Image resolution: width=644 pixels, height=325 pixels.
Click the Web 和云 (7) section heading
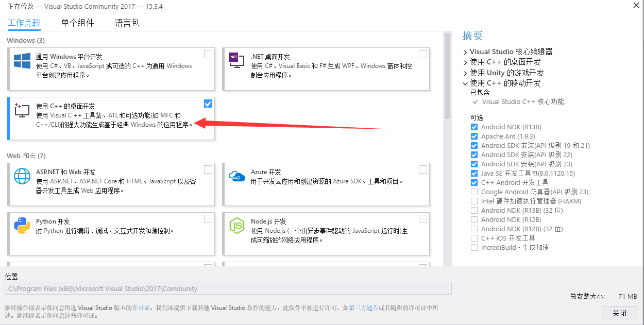pyautogui.click(x=26, y=156)
